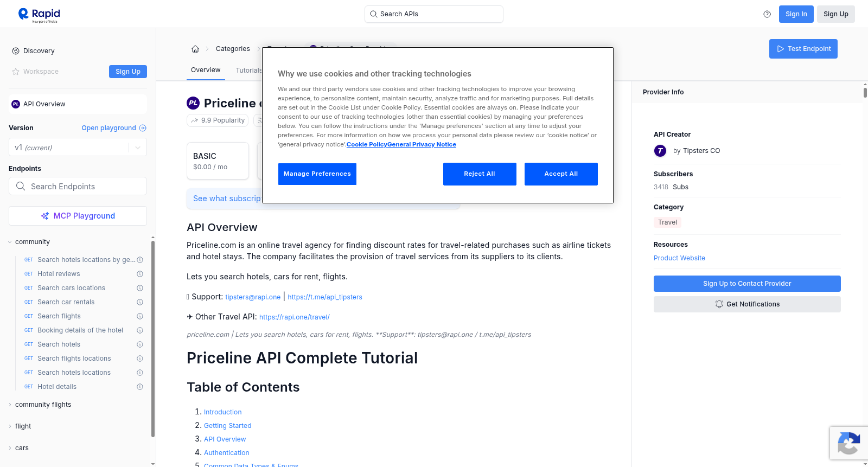Click info icon for Search car rentals
The image size is (868, 467).
(140, 302)
